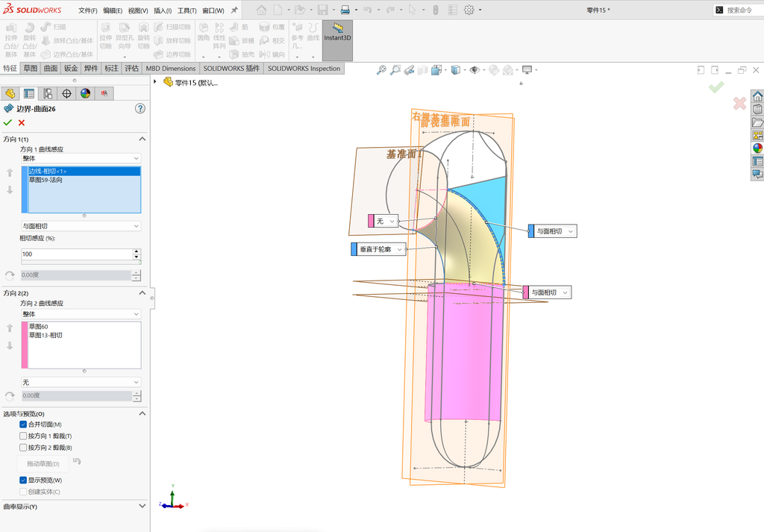Open the DimXpertManager crosshair tab
764x532 pixels.
coord(66,93)
